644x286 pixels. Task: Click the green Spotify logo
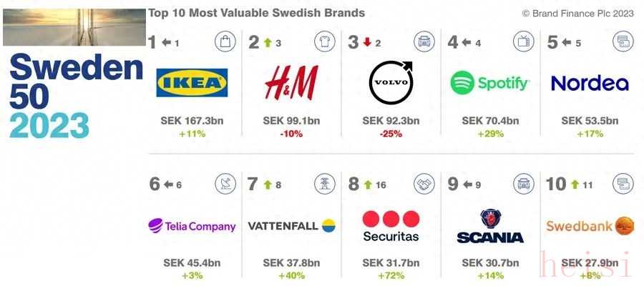[489, 83]
